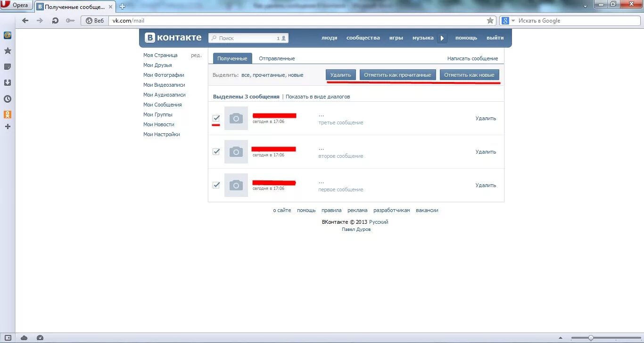Click Написать сообщение link
Viewport: 644px width, 343px height.
point(472,58)
